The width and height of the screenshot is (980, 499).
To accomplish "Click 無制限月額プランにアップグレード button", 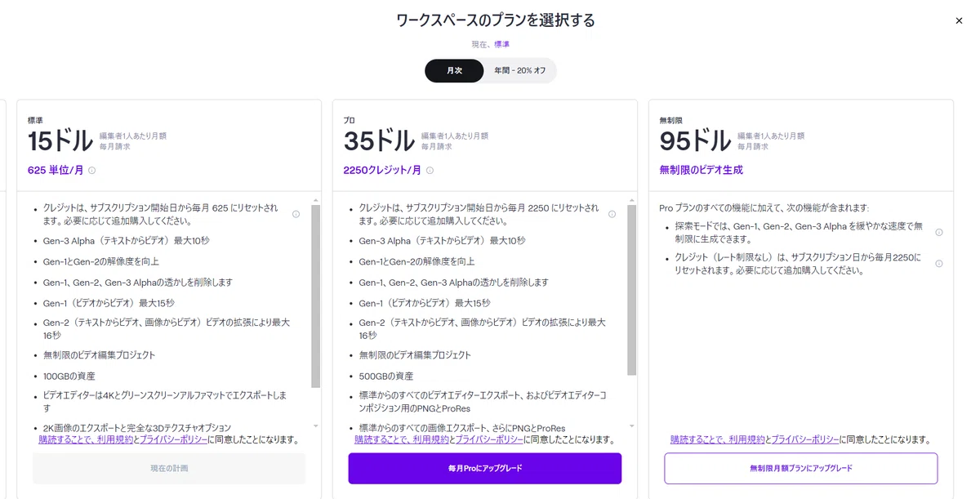I will coord(801,469).
